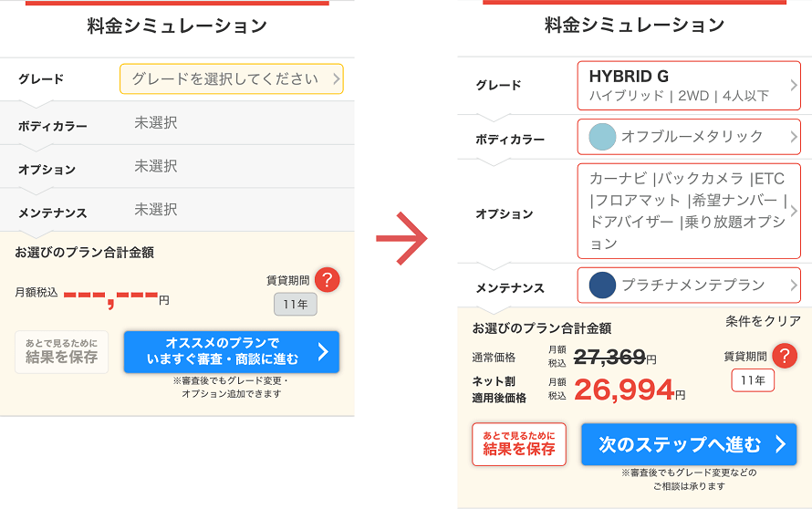Select the grayed 11年 lease period box
The image size is (812, 509).
[x=296, y=304]
